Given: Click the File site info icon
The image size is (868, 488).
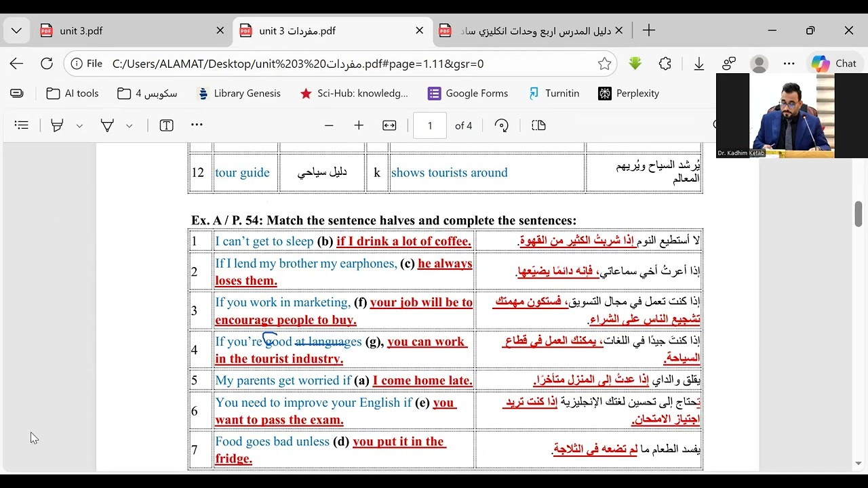Looking at the screenshot, I should point(86,64).
